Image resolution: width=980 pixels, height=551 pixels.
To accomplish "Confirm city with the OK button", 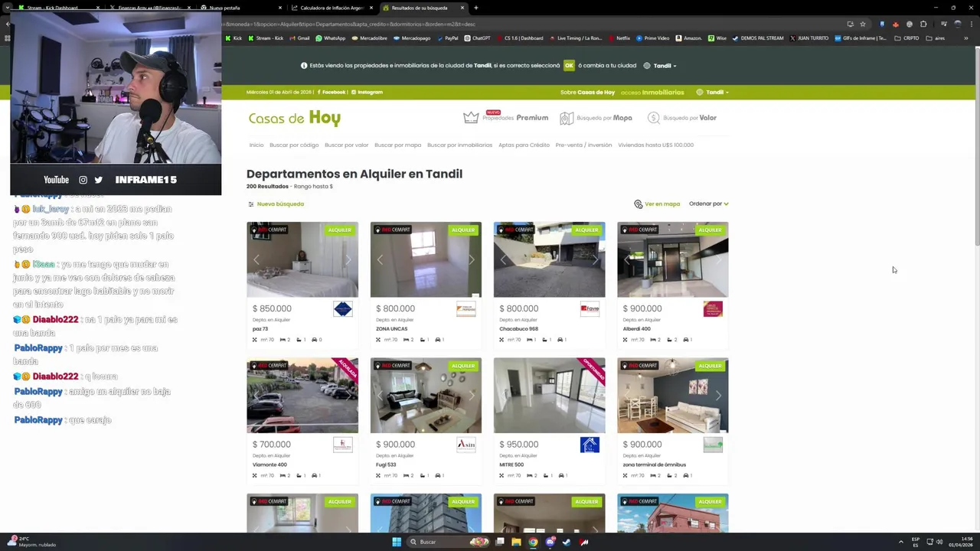I will click(x=569, y=66).
